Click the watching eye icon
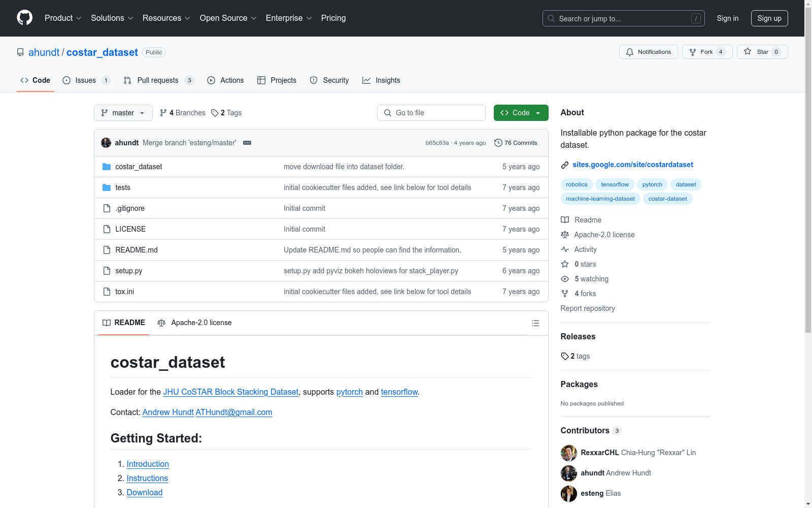Image resolution: width=812 pixels, height=508 pixels. (x=565, y=279)
